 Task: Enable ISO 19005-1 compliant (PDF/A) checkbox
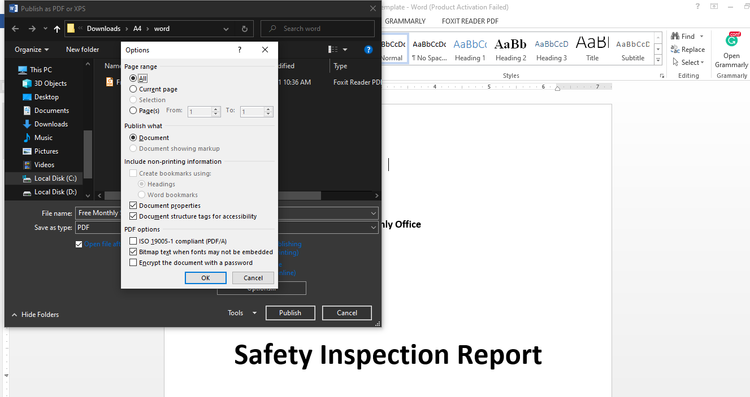133,241
